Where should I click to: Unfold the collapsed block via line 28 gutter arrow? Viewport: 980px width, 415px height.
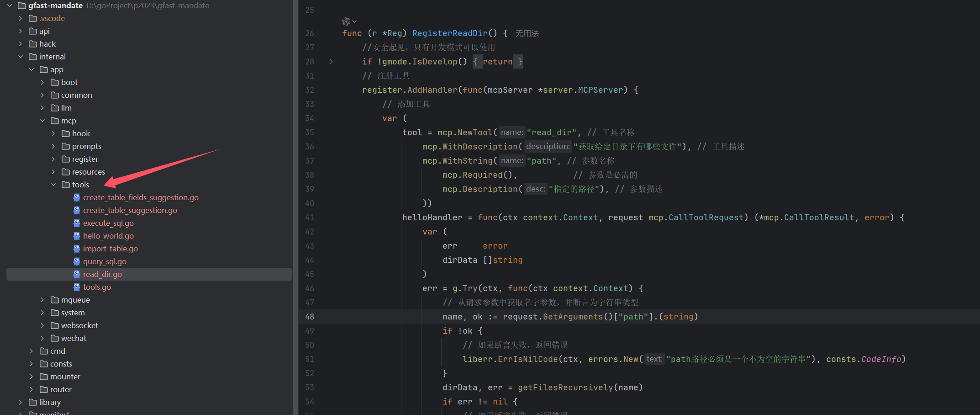[331, 62]
